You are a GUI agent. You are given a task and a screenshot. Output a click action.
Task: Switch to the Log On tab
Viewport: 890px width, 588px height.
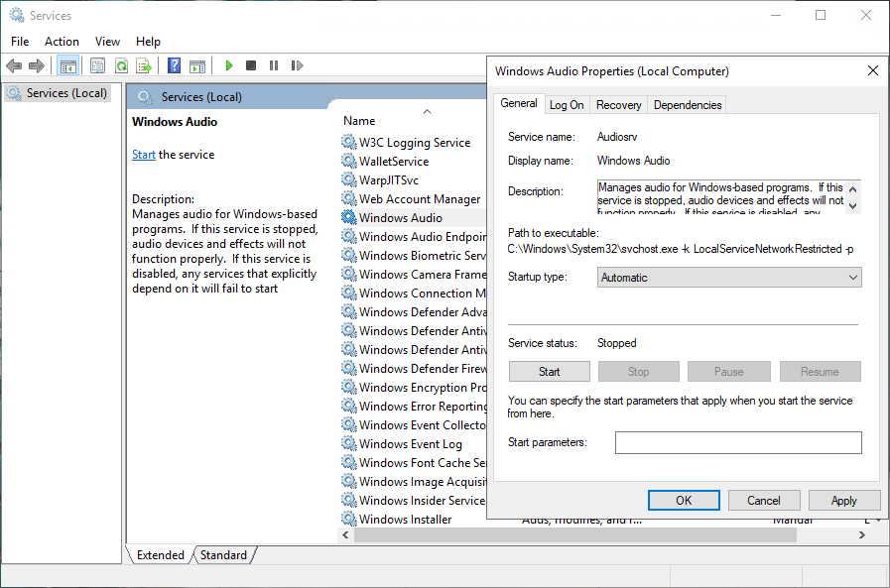[x=567, y=105]
